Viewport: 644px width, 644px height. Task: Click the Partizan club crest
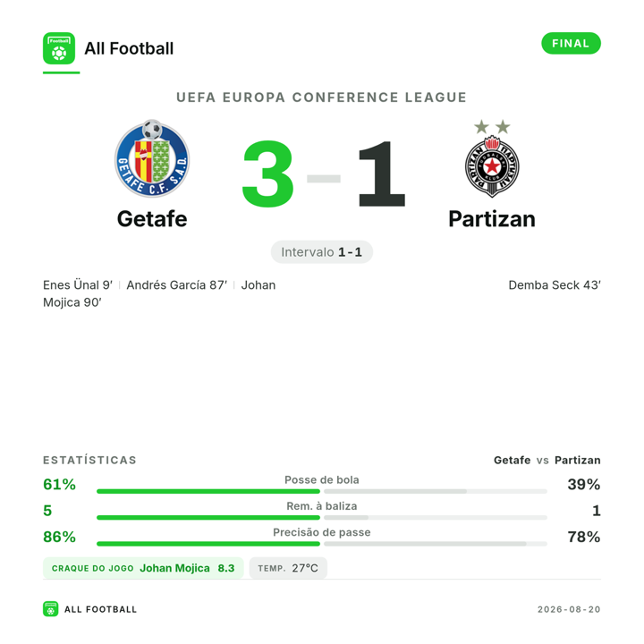click(492, 158)
